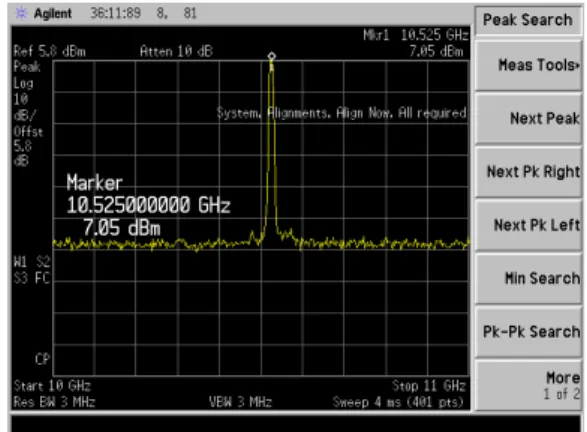Select the Stop 11 GHz annotation

(x=429, y=386)
